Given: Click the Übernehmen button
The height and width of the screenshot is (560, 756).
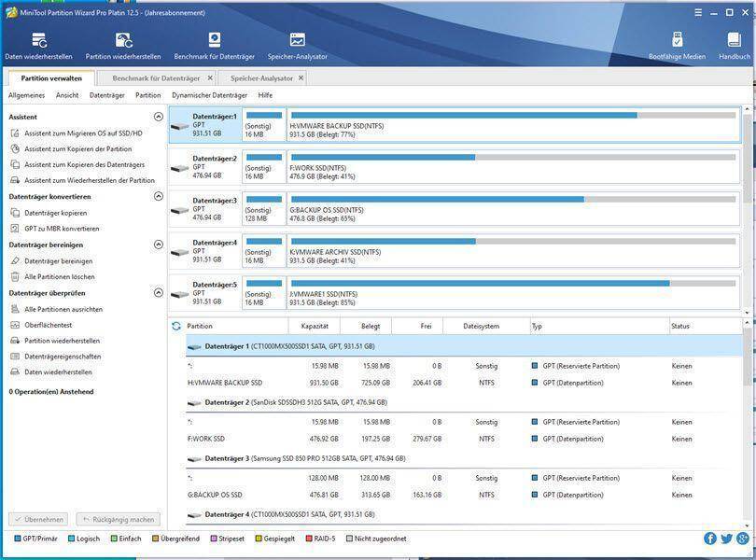Looking at the screenshot, I should pyautogui.click(x=38, y=519).
